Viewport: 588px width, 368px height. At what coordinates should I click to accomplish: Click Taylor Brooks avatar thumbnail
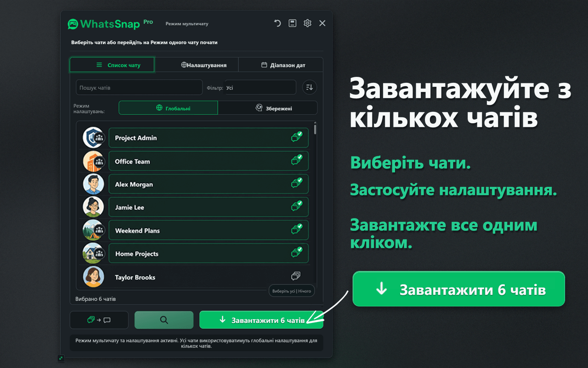tap(93, 277)
